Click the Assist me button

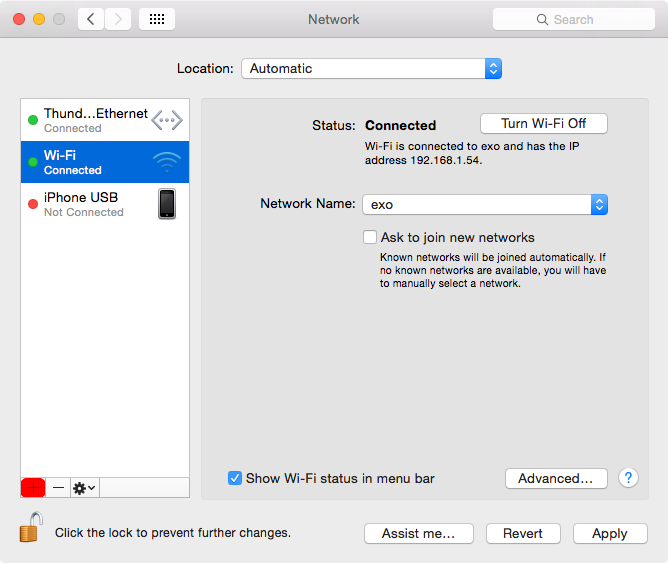pyautogui.click(x=418, y=533)
